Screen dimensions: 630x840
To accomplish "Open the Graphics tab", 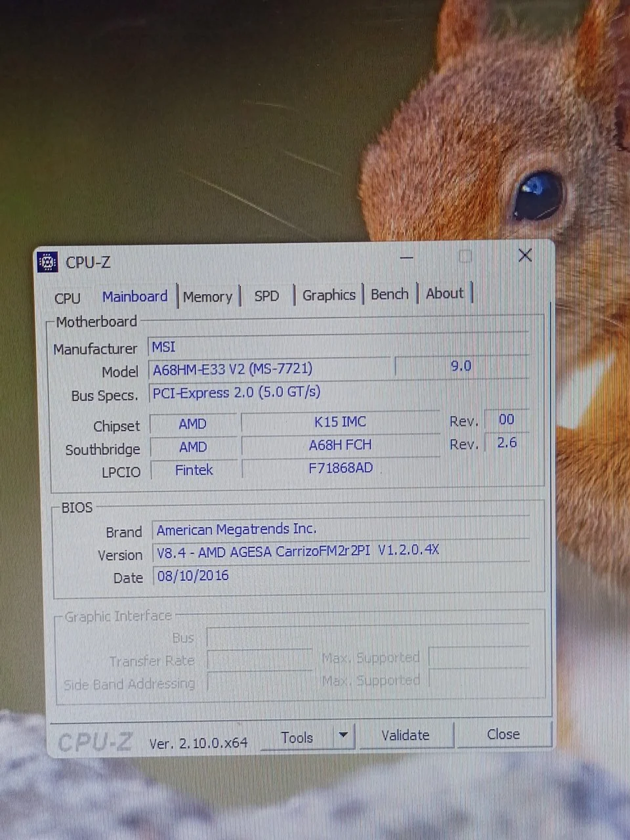I will click(x=329, y=295).
